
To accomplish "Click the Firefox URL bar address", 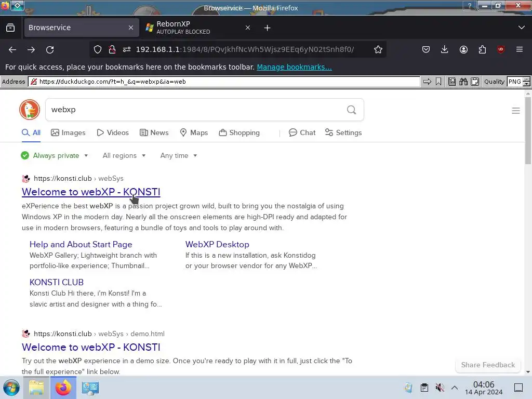I will [244, 49].
